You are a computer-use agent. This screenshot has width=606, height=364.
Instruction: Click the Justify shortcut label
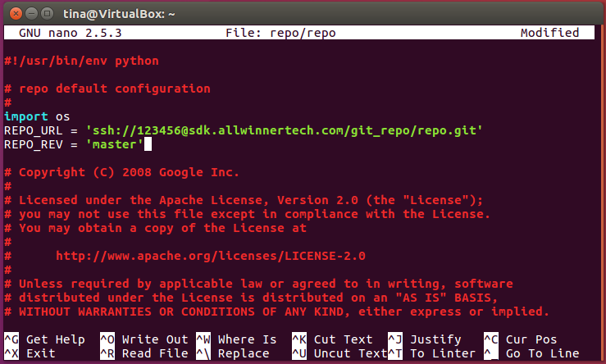435,339
